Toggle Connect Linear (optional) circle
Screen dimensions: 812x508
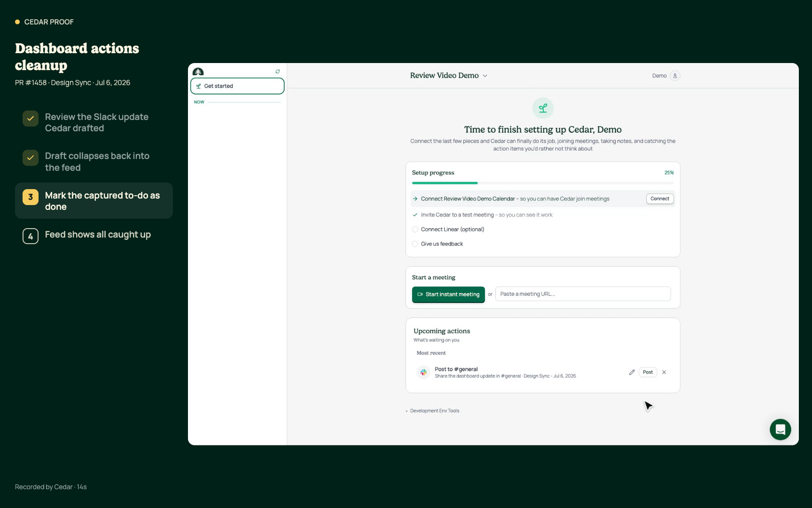click(x=415, y=230)
